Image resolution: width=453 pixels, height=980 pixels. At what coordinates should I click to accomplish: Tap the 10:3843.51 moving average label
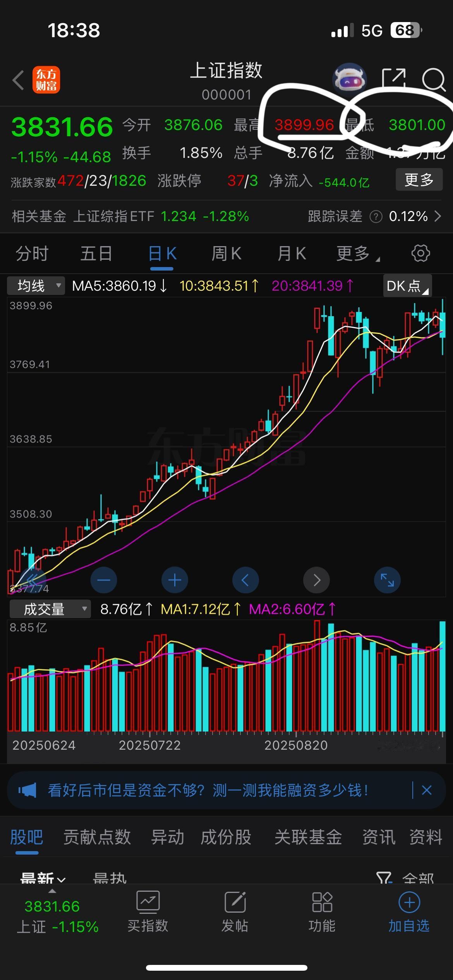pos(219,286)
